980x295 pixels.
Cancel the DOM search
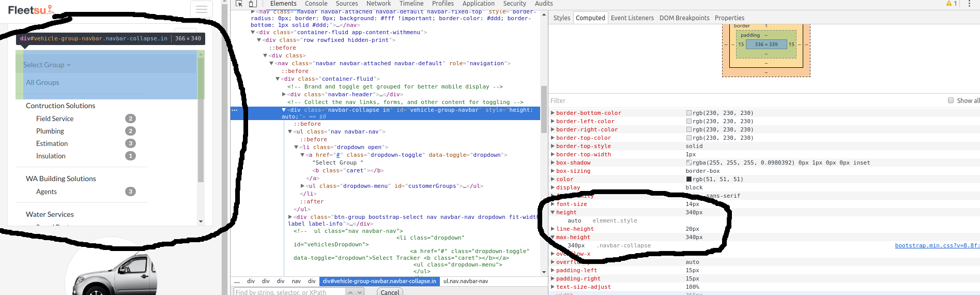point(390,292)
